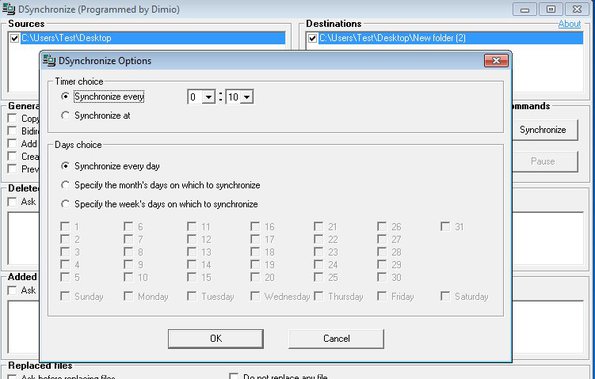Tick the Saturday checkbox
The height and width of the screenshot is (379, 595).
445,296
